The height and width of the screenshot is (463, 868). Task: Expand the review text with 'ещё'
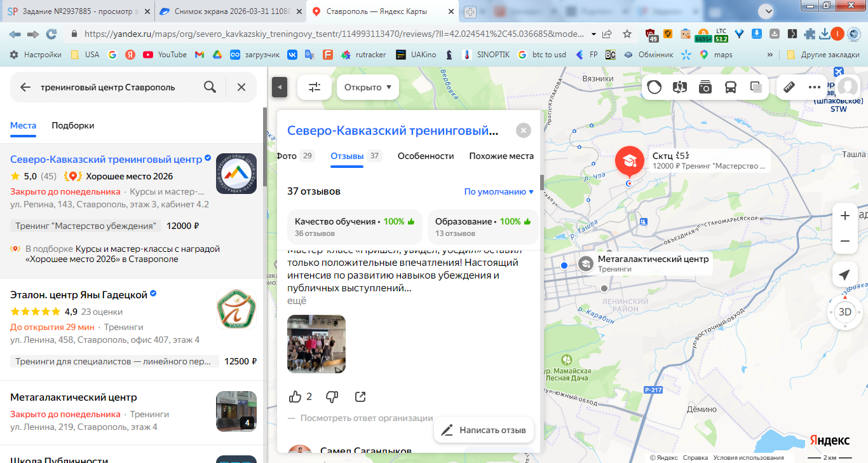pos(297,301)
